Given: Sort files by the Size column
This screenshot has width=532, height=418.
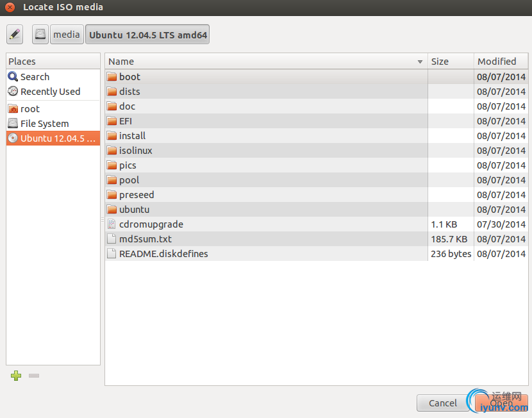Looking at the screenshot, I should 451,62.
